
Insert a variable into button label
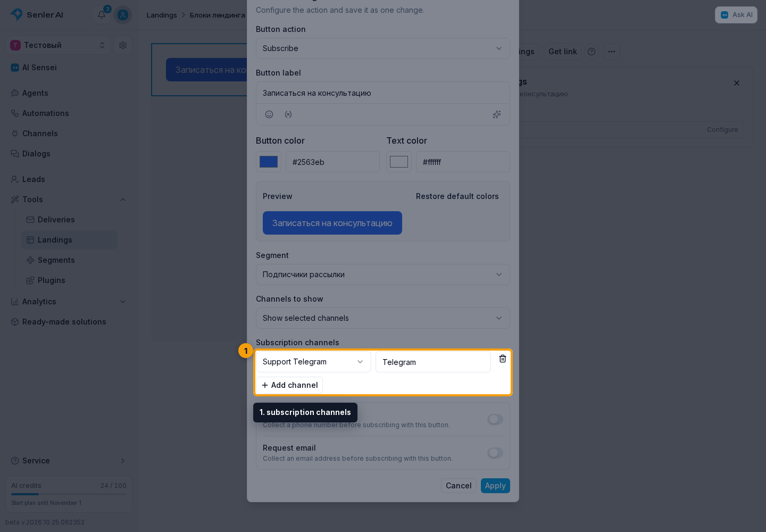(x=288, y=114)
